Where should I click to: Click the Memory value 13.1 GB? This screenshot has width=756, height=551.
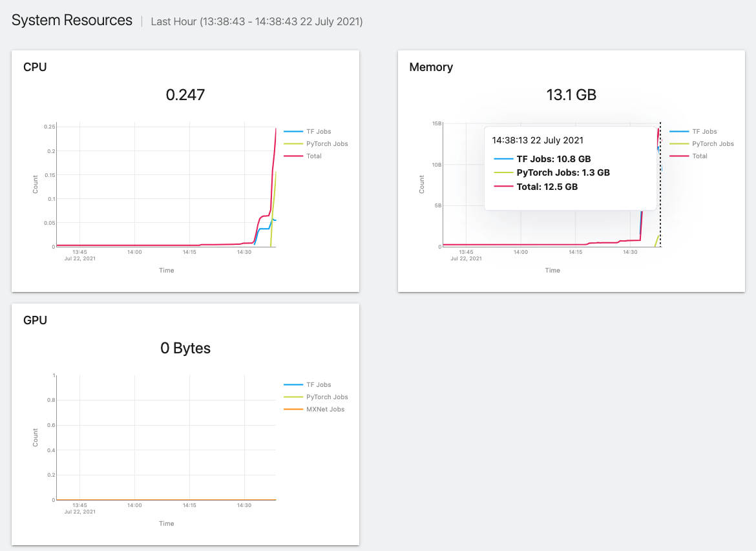pyautogui.click(x=571, y=95)
